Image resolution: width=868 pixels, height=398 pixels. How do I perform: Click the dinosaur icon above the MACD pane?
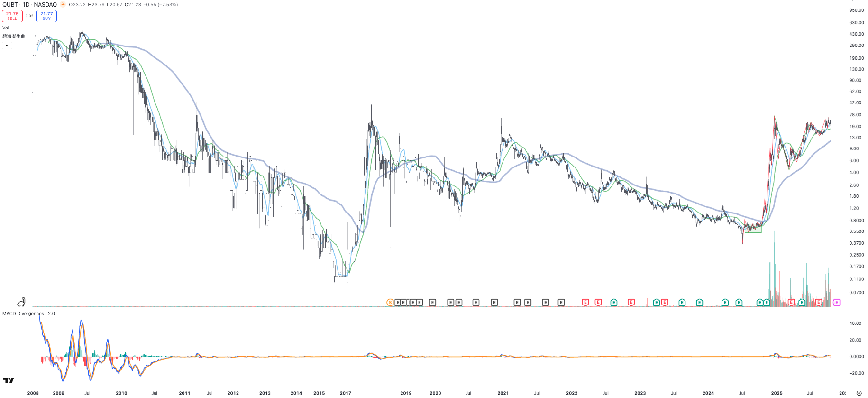point(21,302)
